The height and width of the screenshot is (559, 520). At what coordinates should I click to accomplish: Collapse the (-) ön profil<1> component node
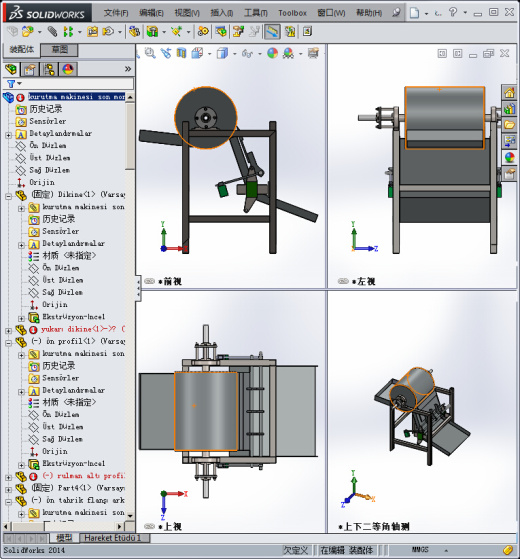pos(9,343)
